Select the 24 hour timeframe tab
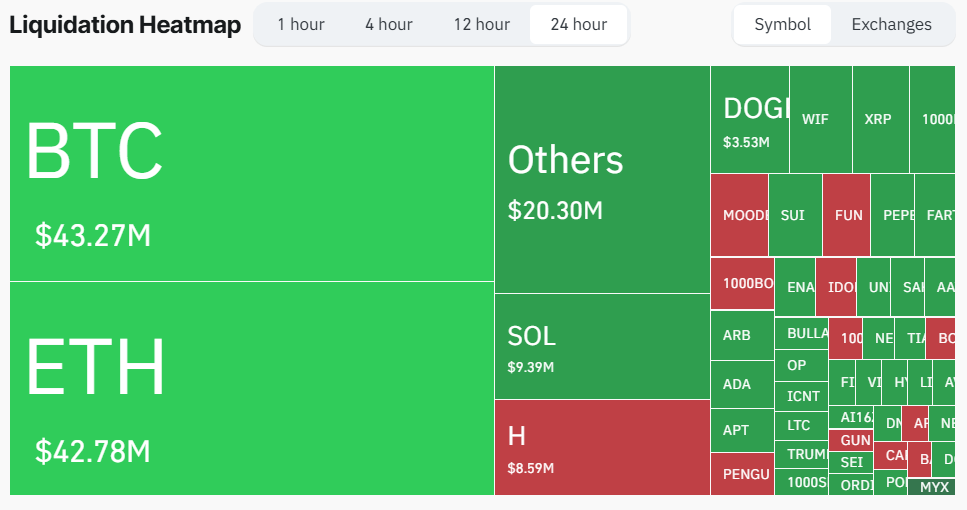Viewport: 967px width, 510px height. click(x=578, y=24)
